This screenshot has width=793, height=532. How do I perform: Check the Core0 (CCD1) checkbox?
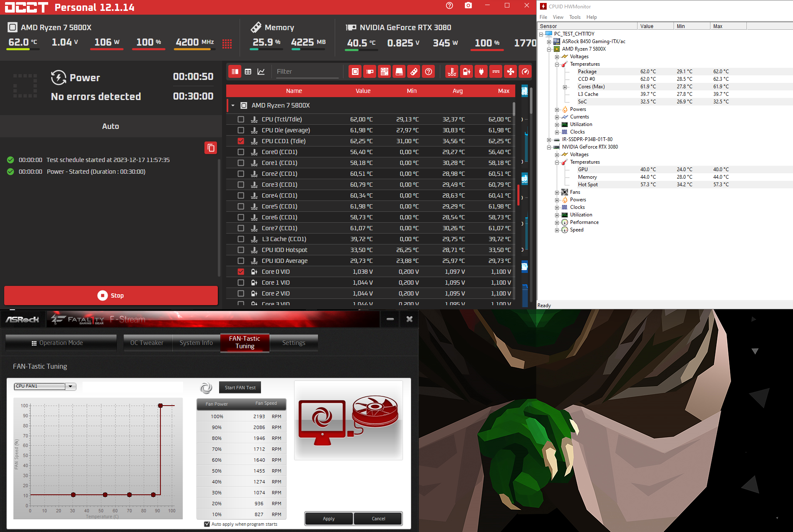click(241, 152)
